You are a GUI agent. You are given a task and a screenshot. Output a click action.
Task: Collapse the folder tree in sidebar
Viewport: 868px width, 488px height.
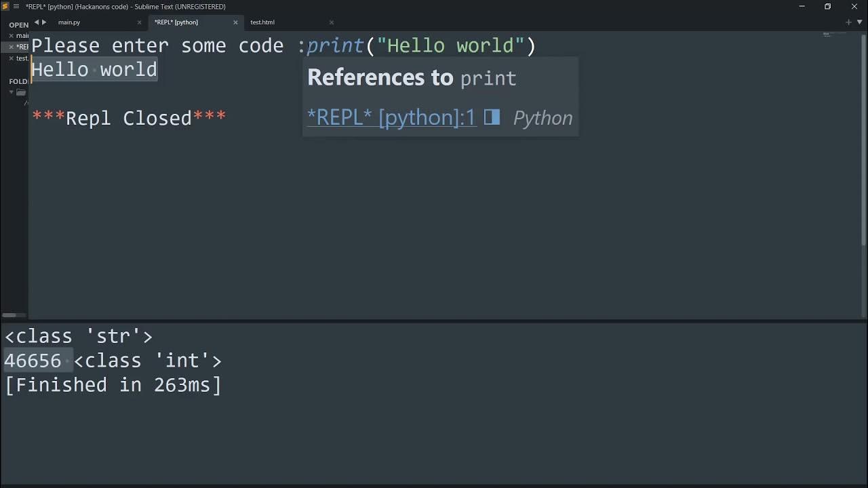(12, 92)
